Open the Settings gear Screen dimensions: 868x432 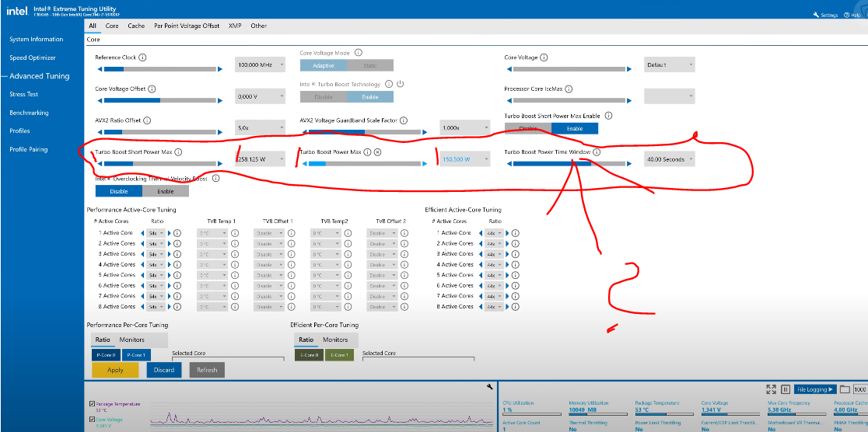click(825, 15)
